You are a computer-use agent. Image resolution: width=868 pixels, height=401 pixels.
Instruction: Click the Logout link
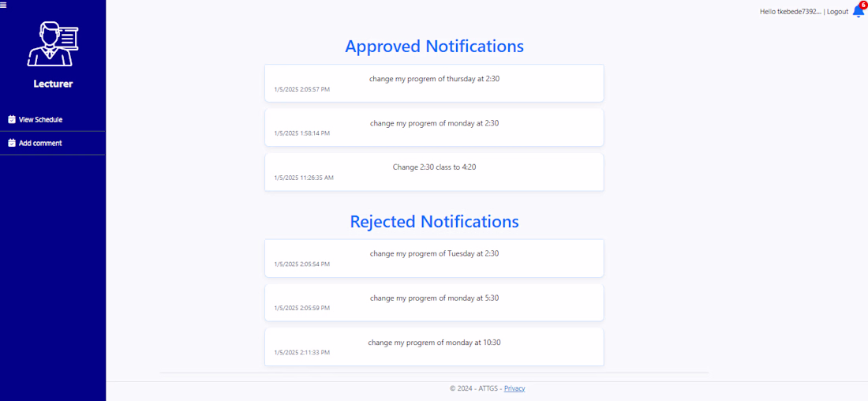pos(837,12)
